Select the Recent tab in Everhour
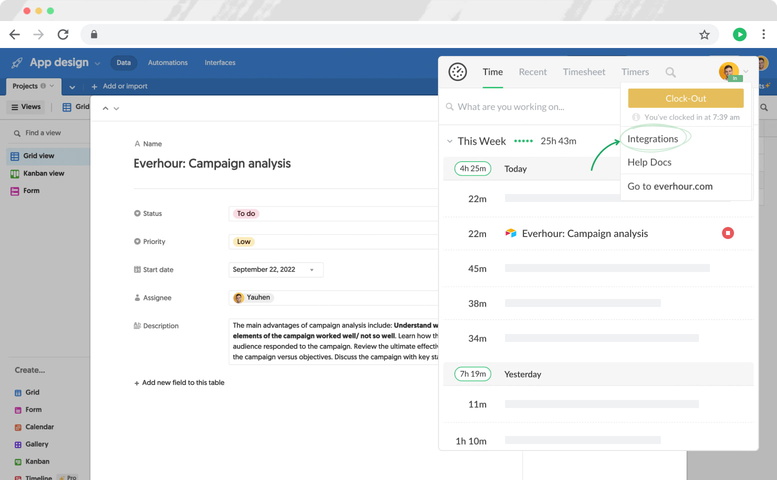 [x=533, y=72]
